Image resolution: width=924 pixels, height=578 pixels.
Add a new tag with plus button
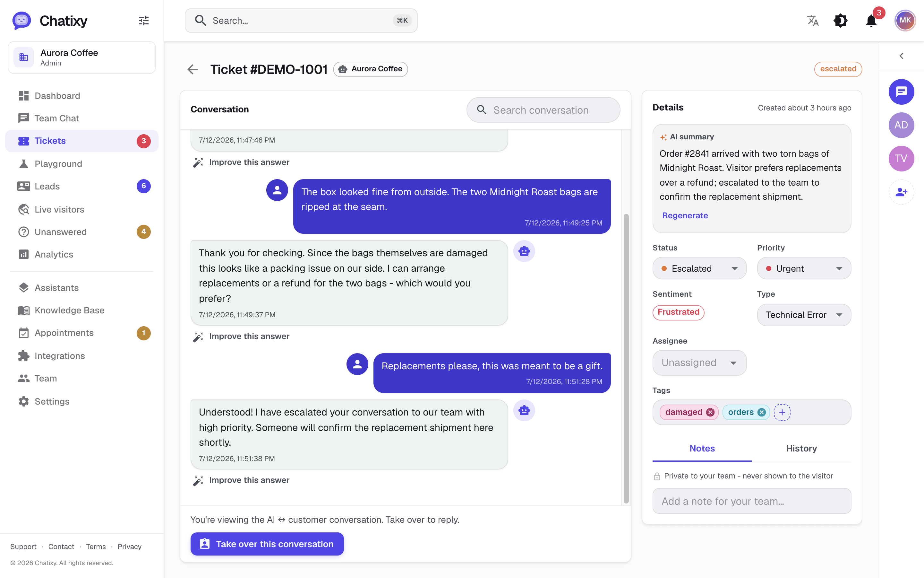[x=782, y=412]
